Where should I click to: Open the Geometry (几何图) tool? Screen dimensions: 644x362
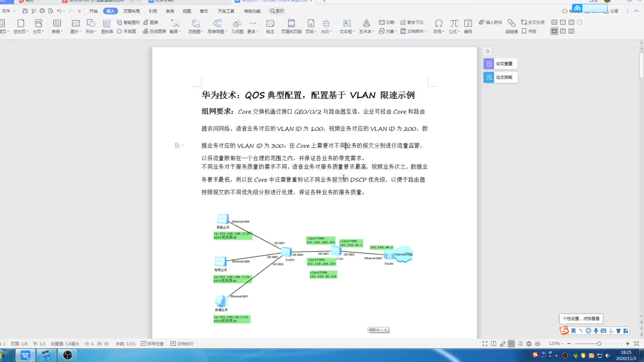tap(237, 26)
